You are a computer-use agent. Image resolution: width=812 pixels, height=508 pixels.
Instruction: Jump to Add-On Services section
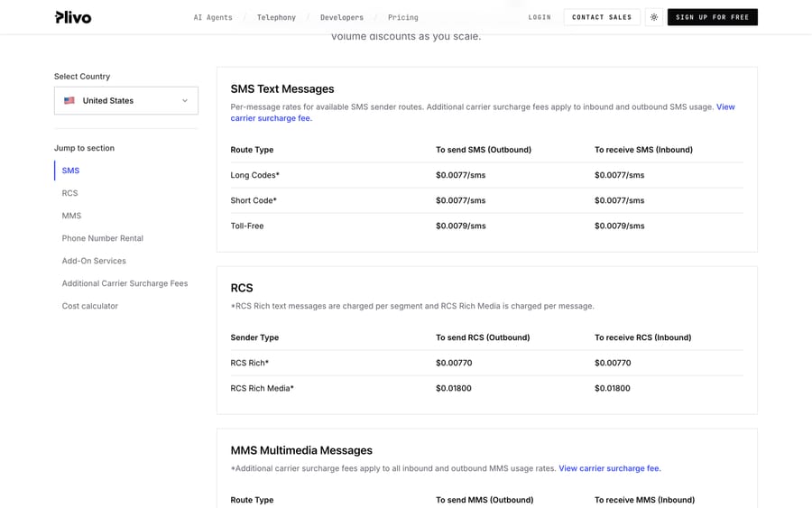click(x=94, y=261)
